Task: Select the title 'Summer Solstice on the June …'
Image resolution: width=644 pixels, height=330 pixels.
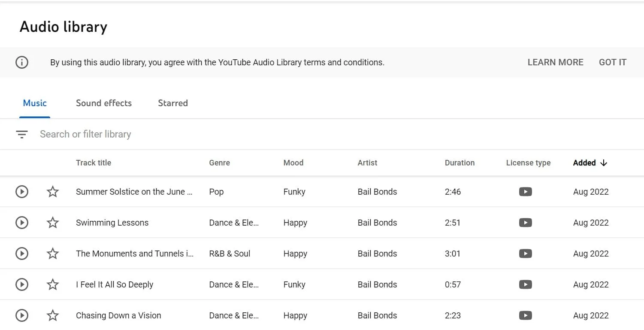Action: pos(134,192)
